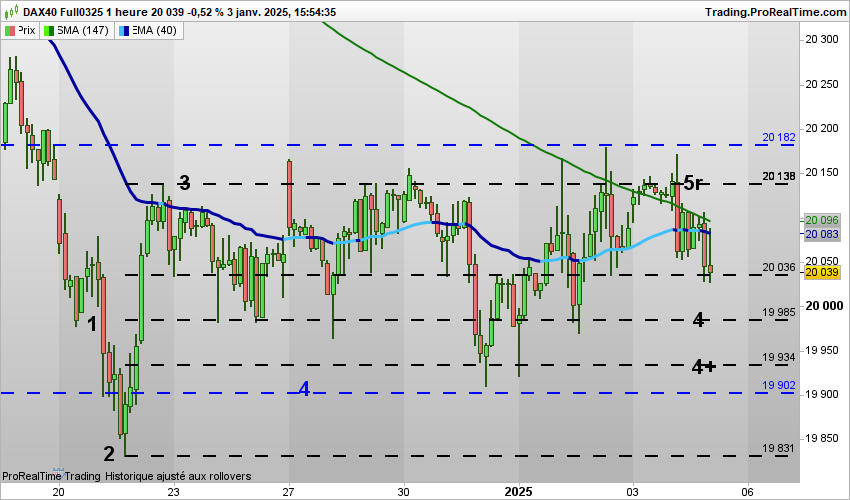This screenshot has width=850, height=500.
Task: Click the small icon above ProRealTime Trading text
Action: pos(59,471)
